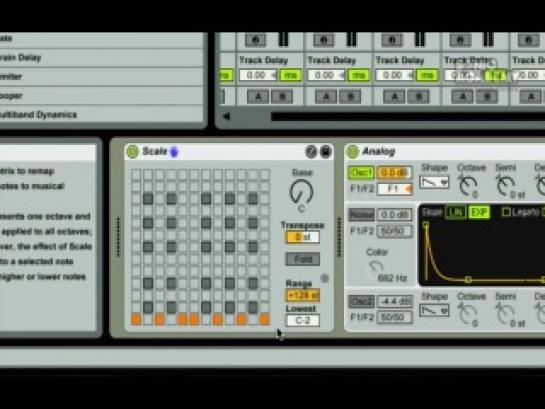Screen dimensions: 545x409
Task: Click the Noise level field showing 0.0 dB
Action: coord(394,215)
